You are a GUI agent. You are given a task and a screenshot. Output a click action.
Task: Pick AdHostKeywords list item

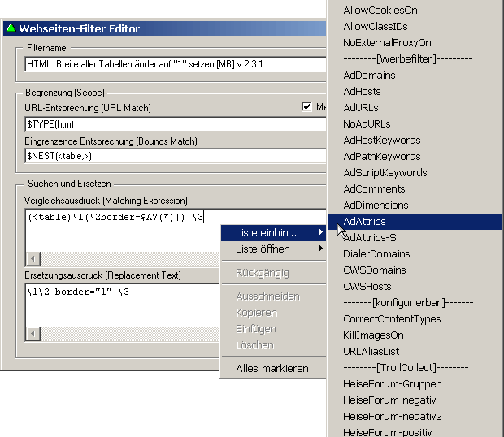click(381, 140)
